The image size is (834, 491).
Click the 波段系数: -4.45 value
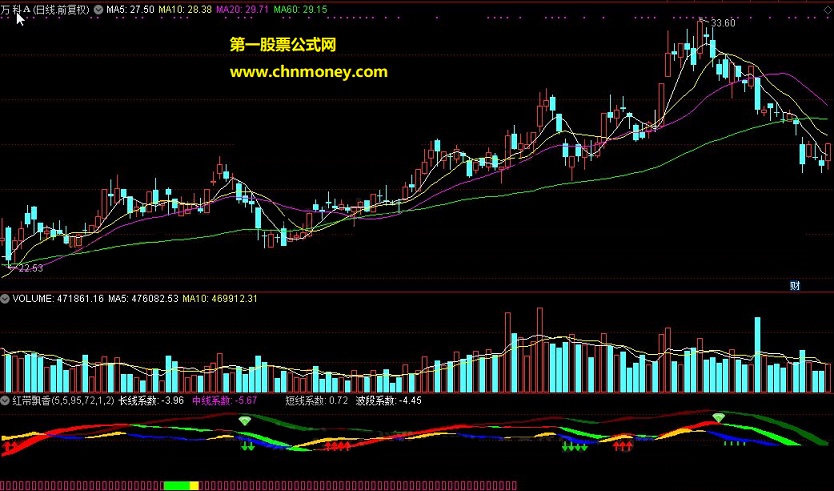389,401
